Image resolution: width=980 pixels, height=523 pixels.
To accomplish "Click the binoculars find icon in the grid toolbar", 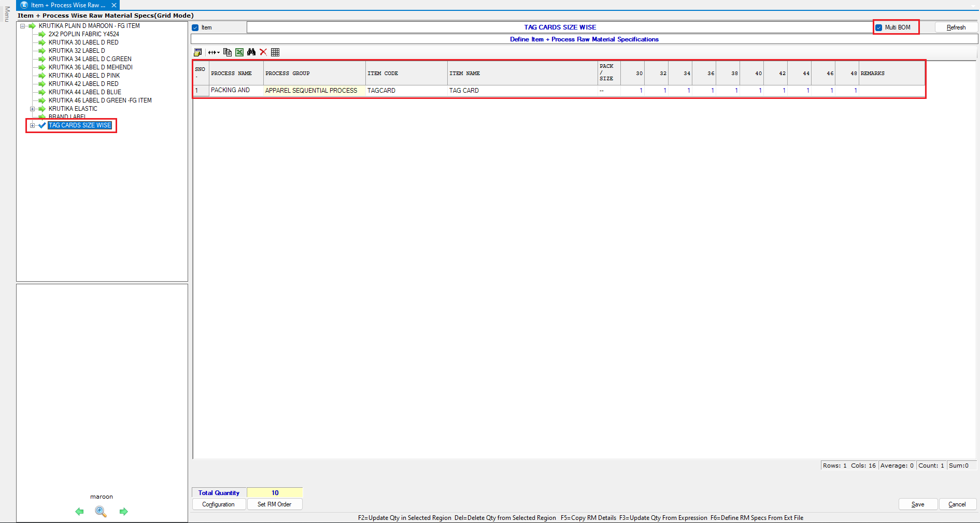I will click(251, 52).
